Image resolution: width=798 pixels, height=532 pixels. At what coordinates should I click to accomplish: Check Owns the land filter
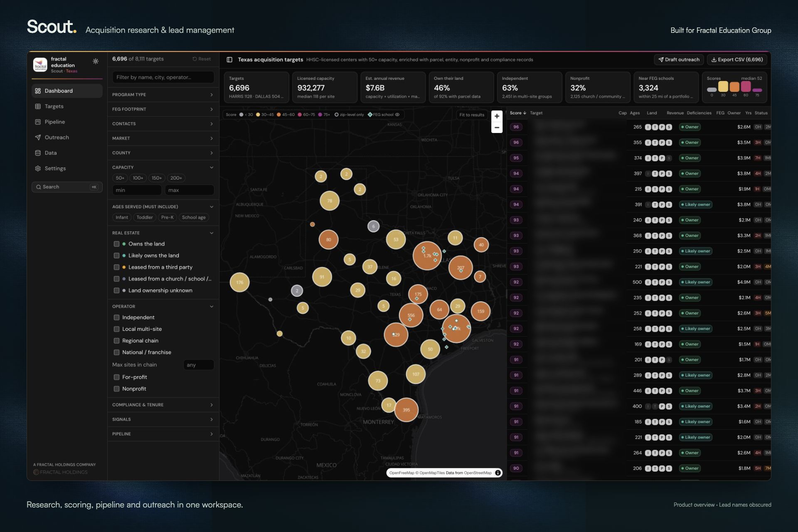117,244
